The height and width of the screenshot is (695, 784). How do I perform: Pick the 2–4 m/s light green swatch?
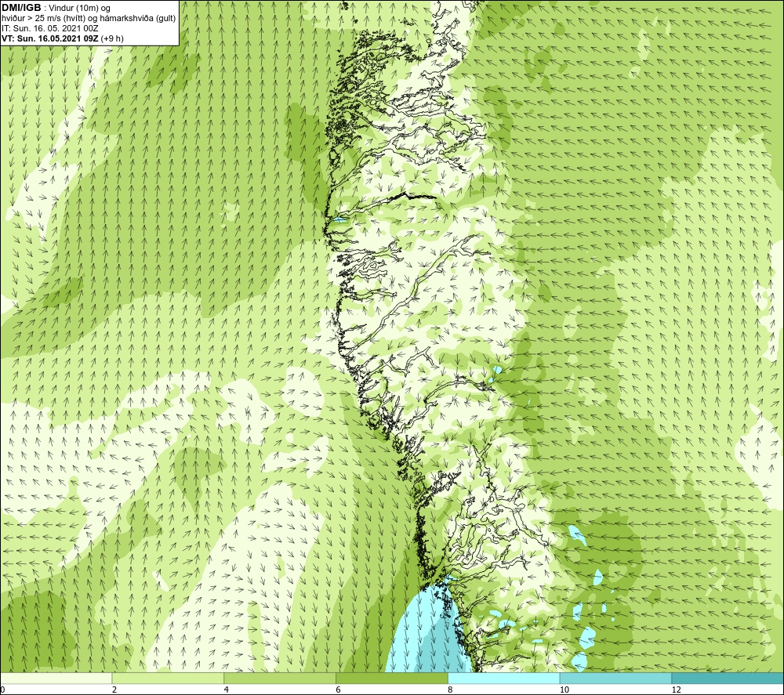pyautogui.click(x=168, y=678)
